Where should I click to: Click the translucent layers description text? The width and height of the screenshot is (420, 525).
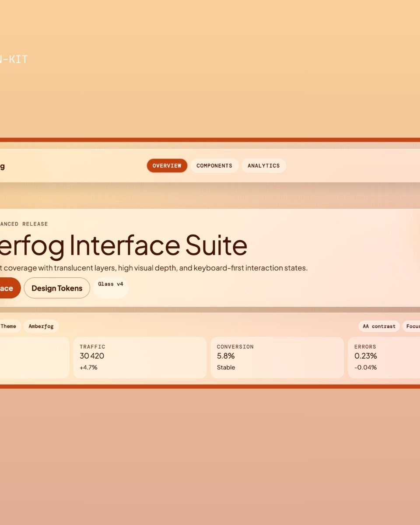154,268
